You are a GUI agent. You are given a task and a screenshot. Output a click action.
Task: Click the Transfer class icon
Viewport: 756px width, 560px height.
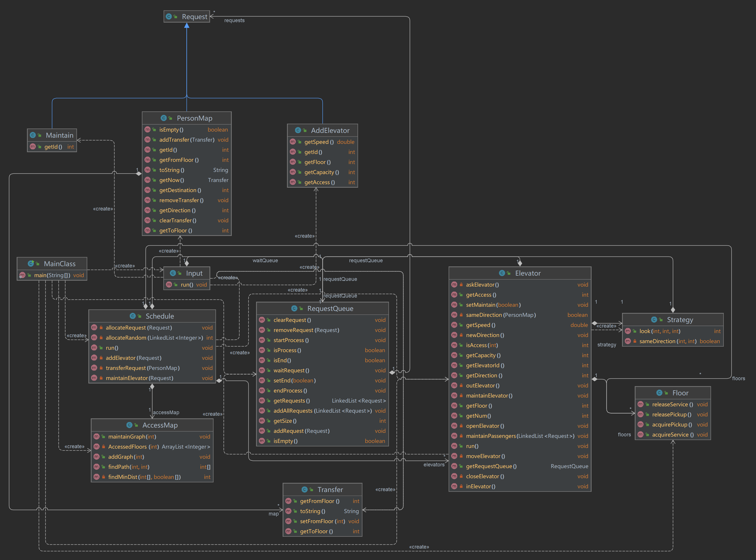pyautogui.click(x=304, y=489)
